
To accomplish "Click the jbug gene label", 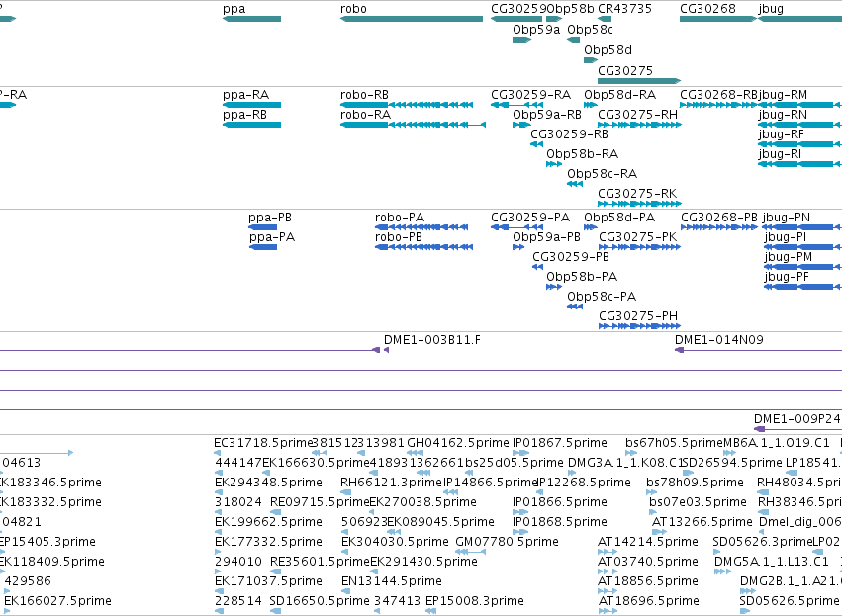I will (771, 9).
